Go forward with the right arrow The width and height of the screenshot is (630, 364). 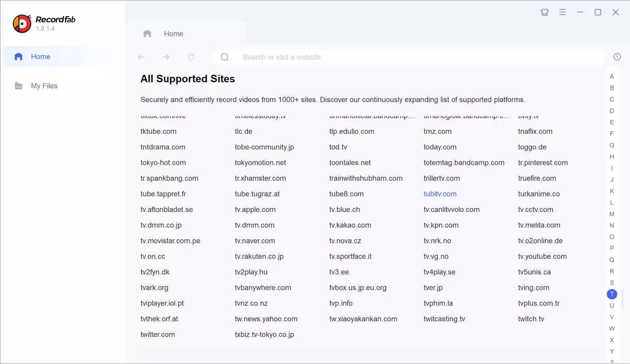166,57
